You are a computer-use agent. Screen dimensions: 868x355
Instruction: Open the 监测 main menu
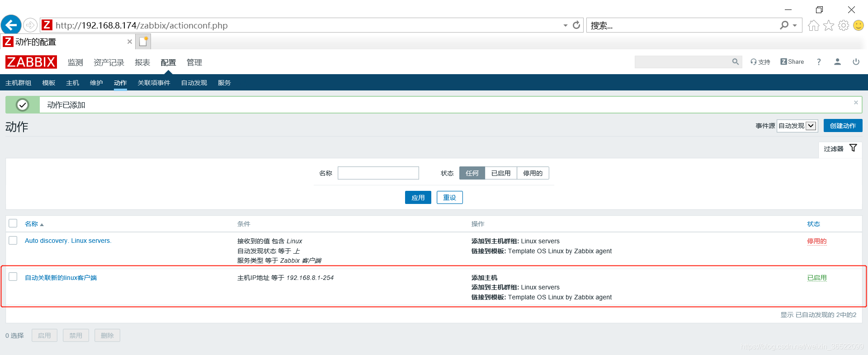click(75, 62)
